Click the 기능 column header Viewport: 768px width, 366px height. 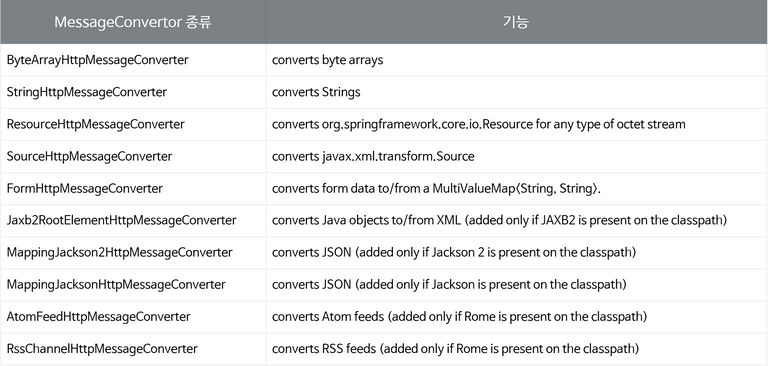[516, 23]
